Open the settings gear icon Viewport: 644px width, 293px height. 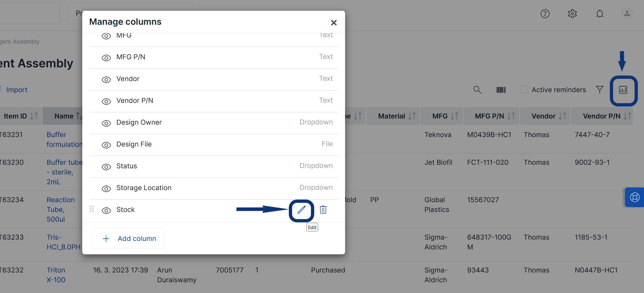[x=572, y=14]
